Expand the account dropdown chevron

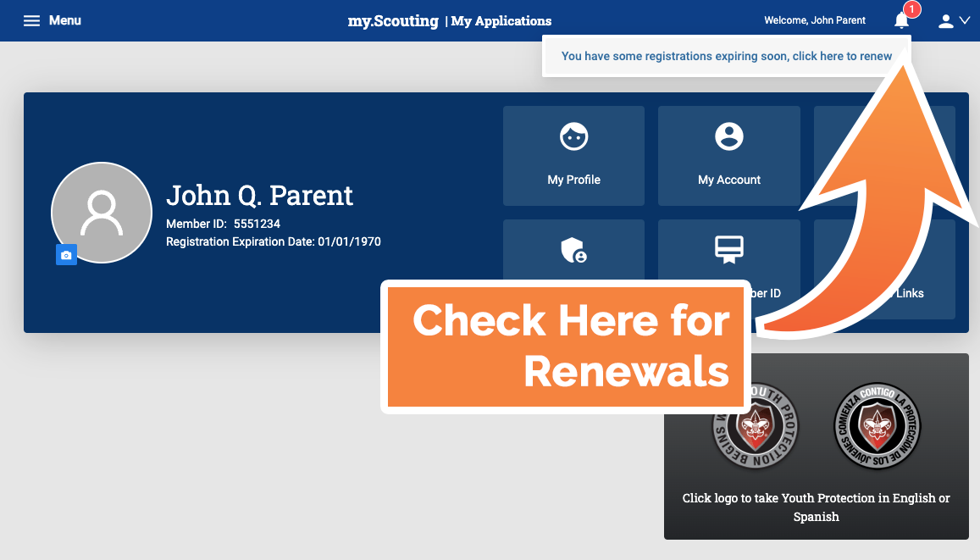click(965, 20)
